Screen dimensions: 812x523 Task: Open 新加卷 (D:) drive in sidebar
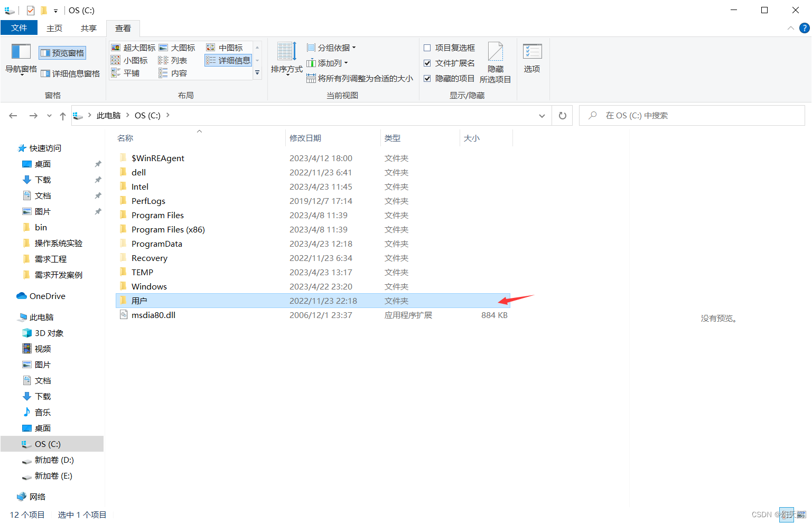pos(54,460)
